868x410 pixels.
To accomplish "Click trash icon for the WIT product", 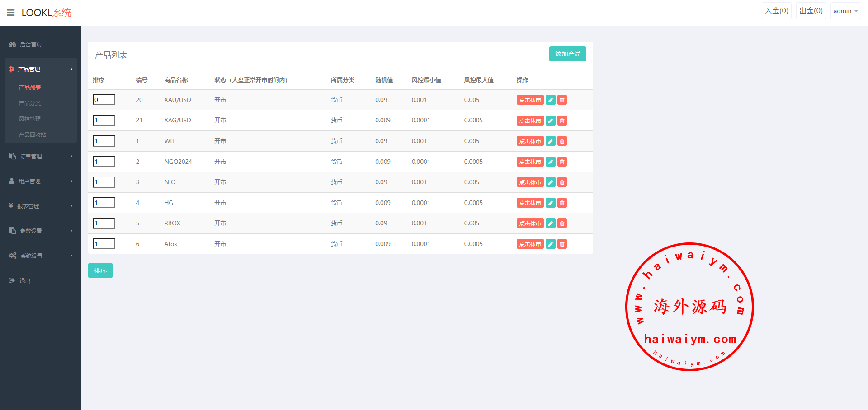I will [562, 141].
